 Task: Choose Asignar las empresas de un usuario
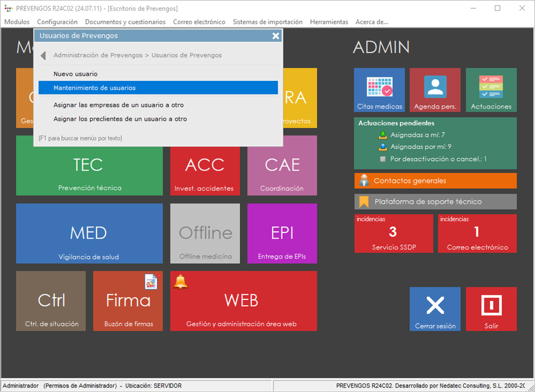click(x=118, y=105)
